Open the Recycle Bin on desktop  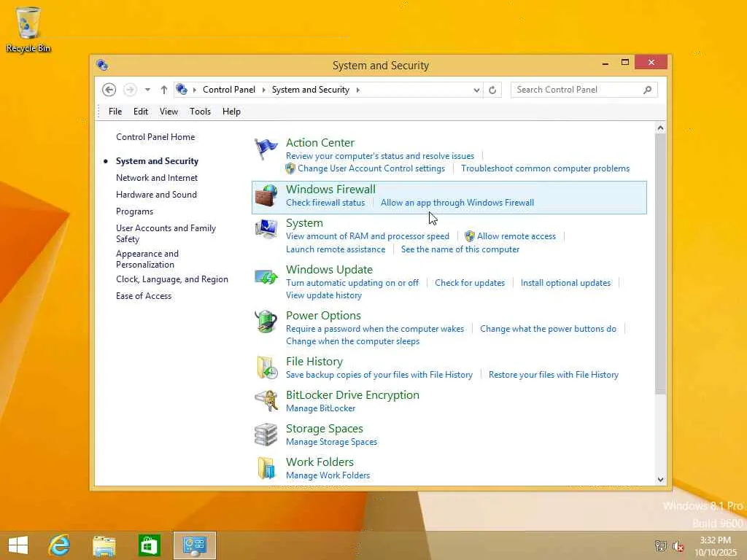click(28, 28)
